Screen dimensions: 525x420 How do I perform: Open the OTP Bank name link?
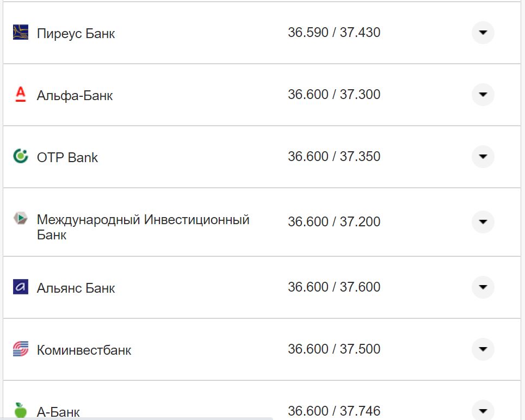(66, 157)
